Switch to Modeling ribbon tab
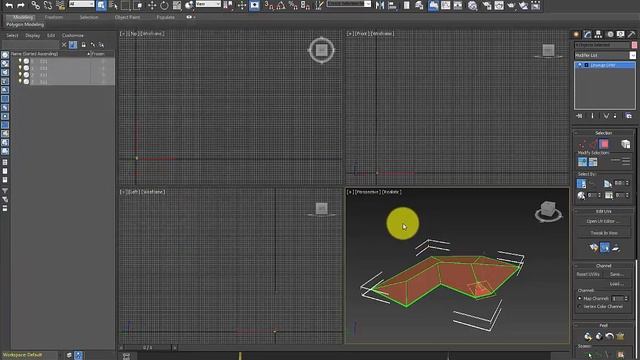The width and height of the screenshot is (640, 360). 22,17
